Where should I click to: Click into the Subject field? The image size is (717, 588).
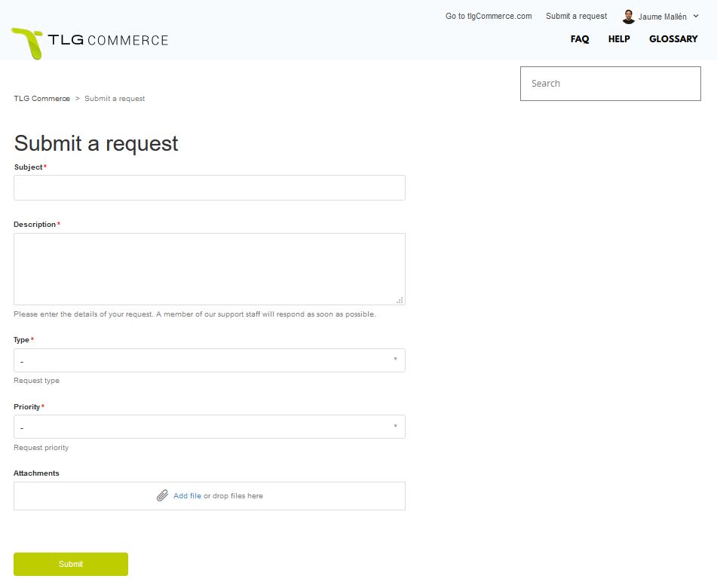210,188
